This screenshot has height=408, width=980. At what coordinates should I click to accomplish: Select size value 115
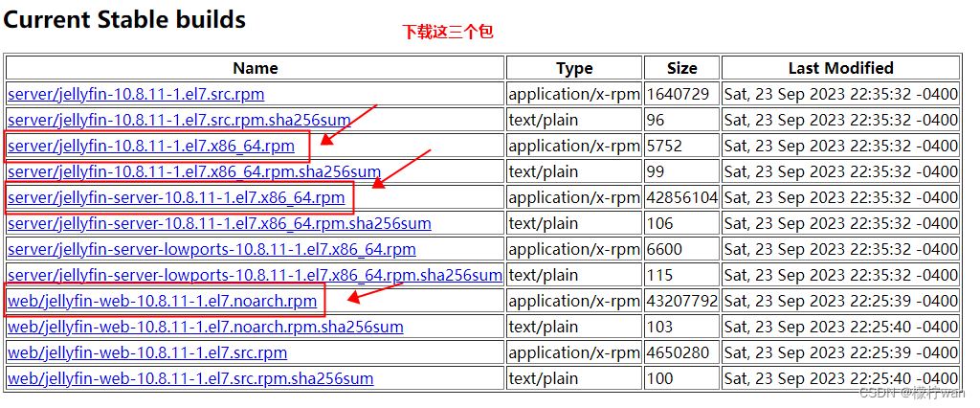(660, 275)
